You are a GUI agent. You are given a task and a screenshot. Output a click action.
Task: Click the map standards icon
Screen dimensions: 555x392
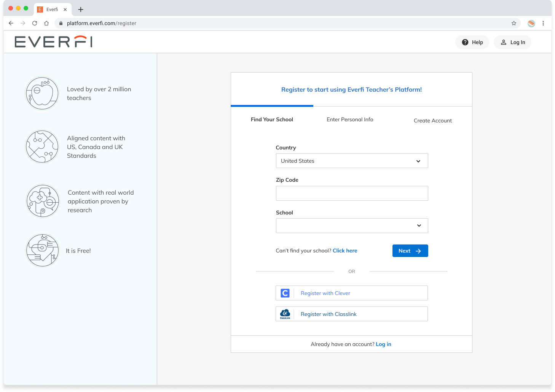tap(42, 147)
